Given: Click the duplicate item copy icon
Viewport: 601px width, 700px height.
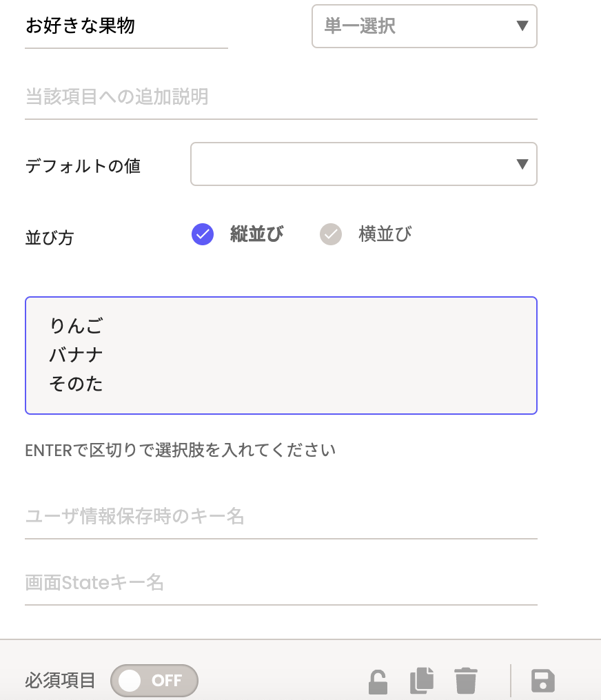Looking at the screenshot, I should tap(422, 681).
